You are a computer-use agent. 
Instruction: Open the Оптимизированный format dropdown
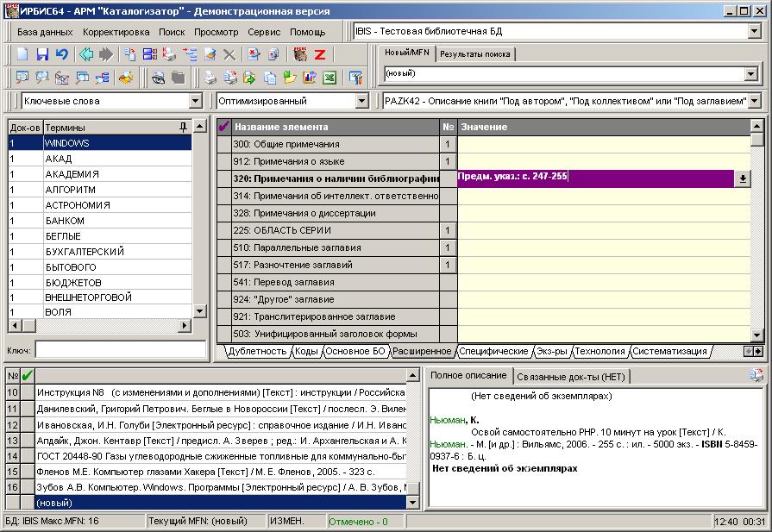362,101
